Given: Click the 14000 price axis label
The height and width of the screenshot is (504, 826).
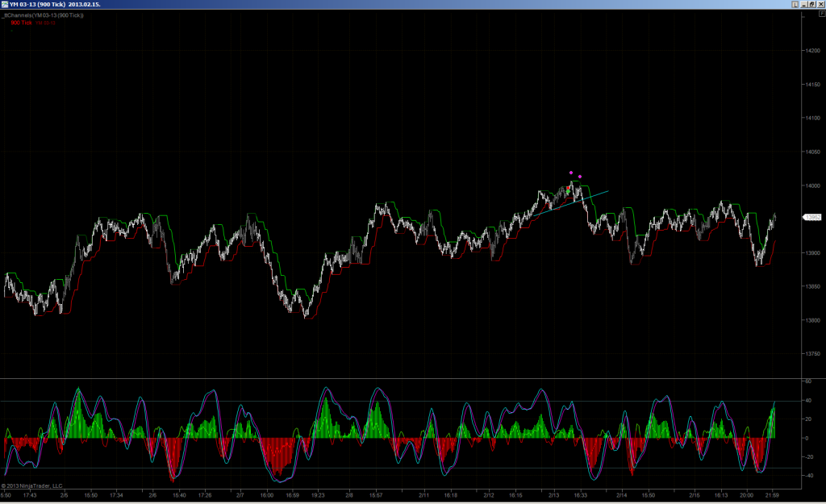Looking at the screenshot, I should pyautogui.click(x=813, y=185).
